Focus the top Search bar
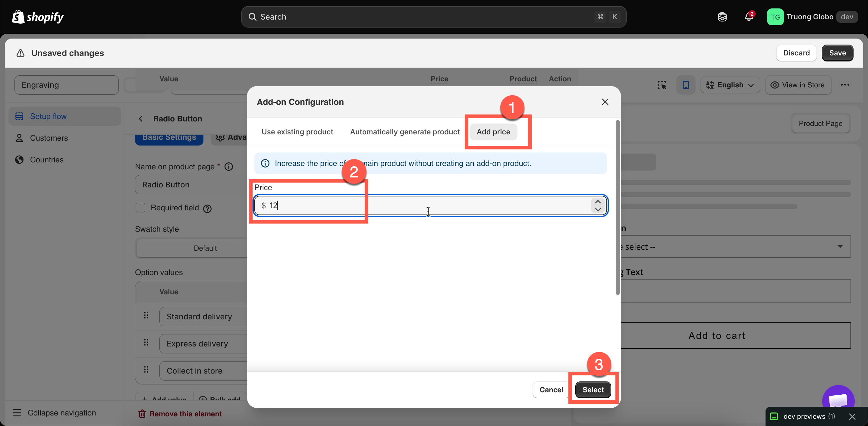Screen dimensions: 868x426 (434, 17)
